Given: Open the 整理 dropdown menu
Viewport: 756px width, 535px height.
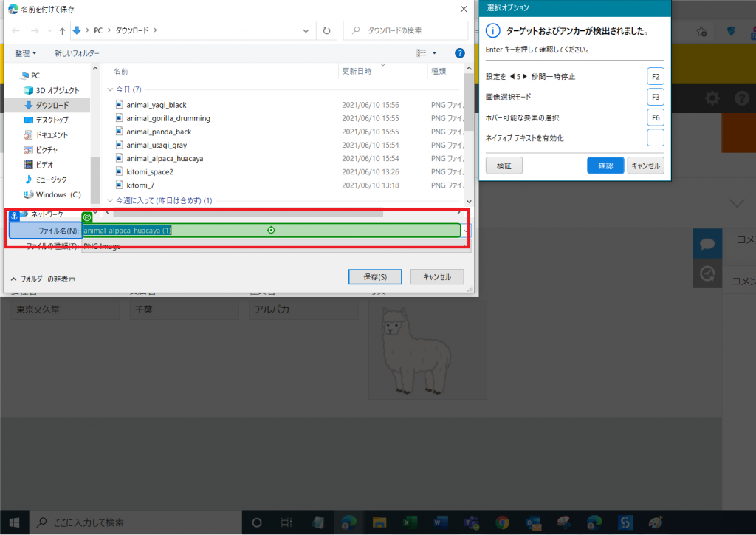Looking at the screenshot, I should [26, 53].
